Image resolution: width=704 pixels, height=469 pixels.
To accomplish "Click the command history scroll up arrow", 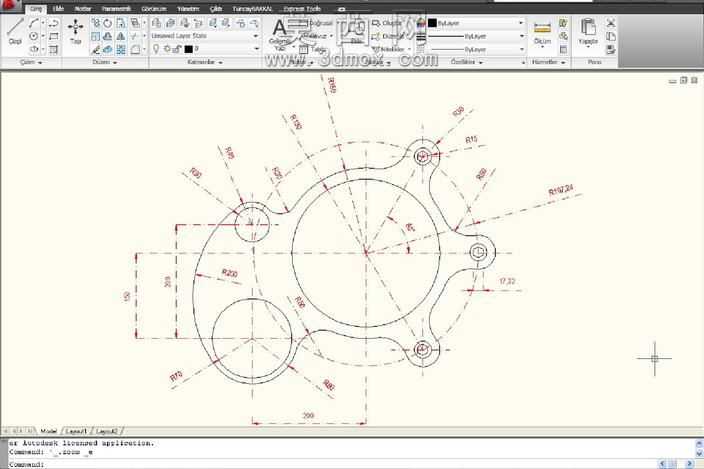I will click(699, 443).
